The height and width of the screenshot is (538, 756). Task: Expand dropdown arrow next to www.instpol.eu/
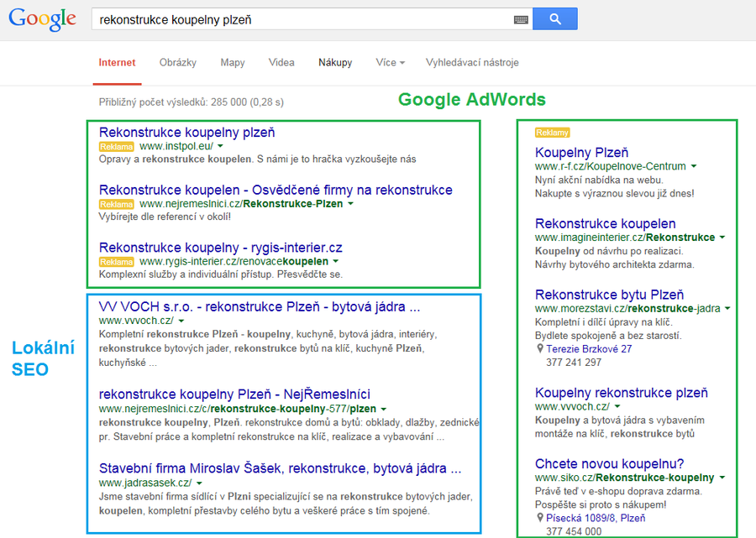click(220, 146)
